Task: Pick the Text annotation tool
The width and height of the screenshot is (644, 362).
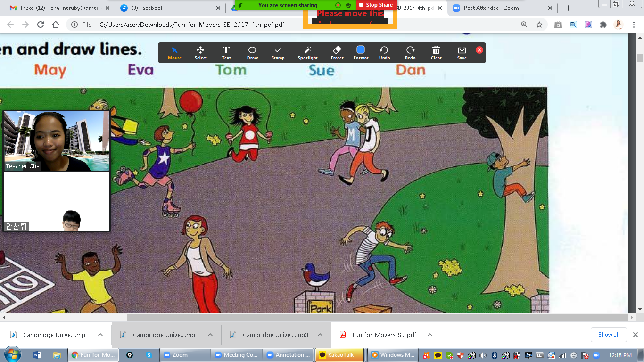Action: [x=226, y=53]
